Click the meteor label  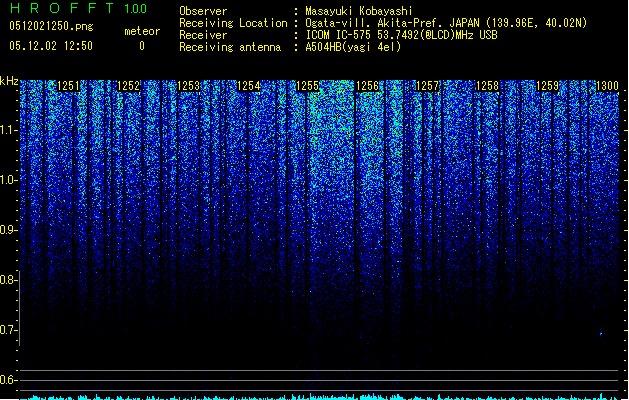pos(142,31)
